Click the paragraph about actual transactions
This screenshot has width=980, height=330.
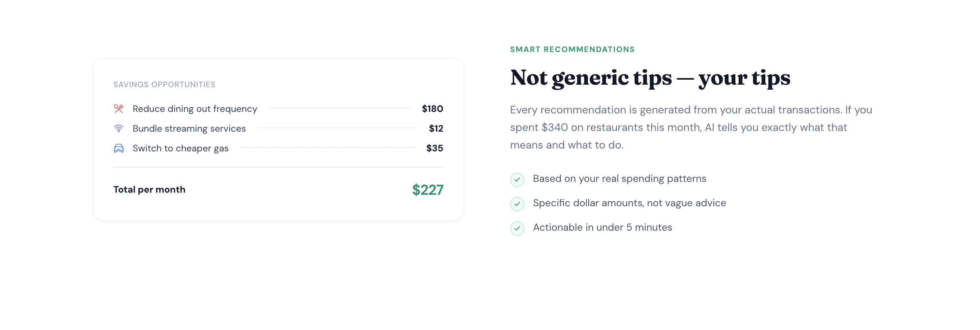(x=691, y=127)
